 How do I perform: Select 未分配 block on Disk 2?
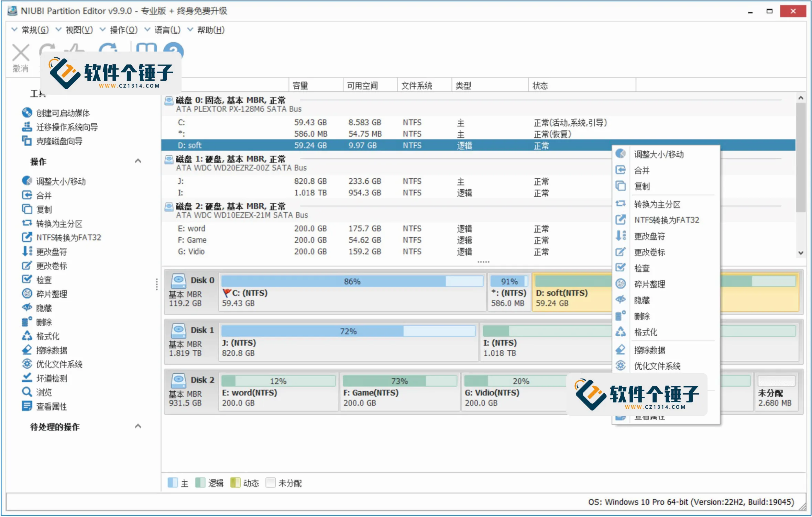pos(777,392)
